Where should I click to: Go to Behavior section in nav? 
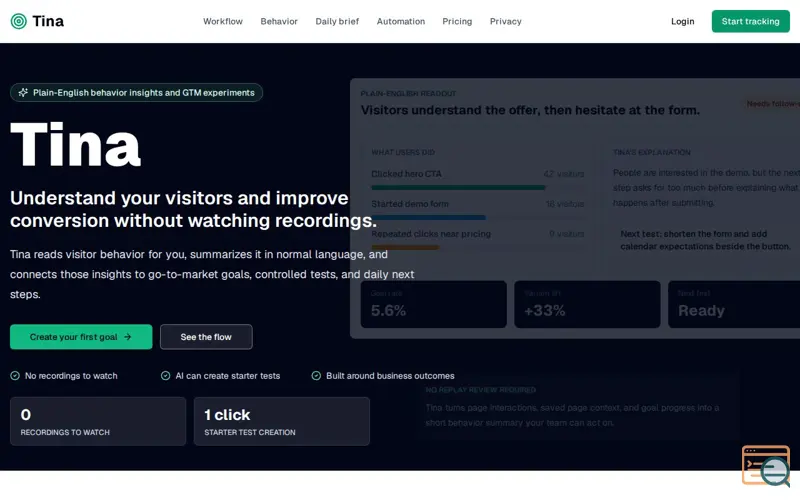point(279,21)
